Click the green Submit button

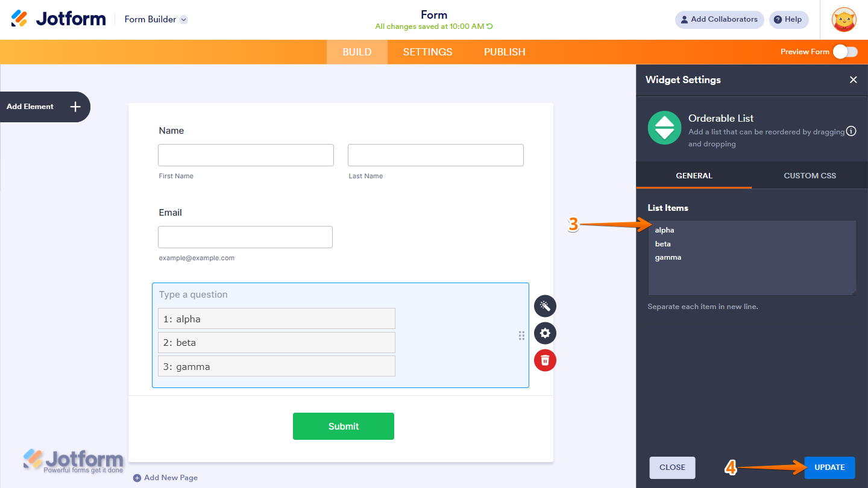click(344, 426)
